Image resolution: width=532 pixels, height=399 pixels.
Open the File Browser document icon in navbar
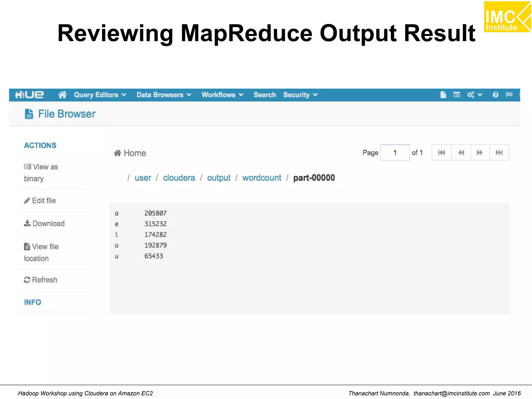[443, 95]
